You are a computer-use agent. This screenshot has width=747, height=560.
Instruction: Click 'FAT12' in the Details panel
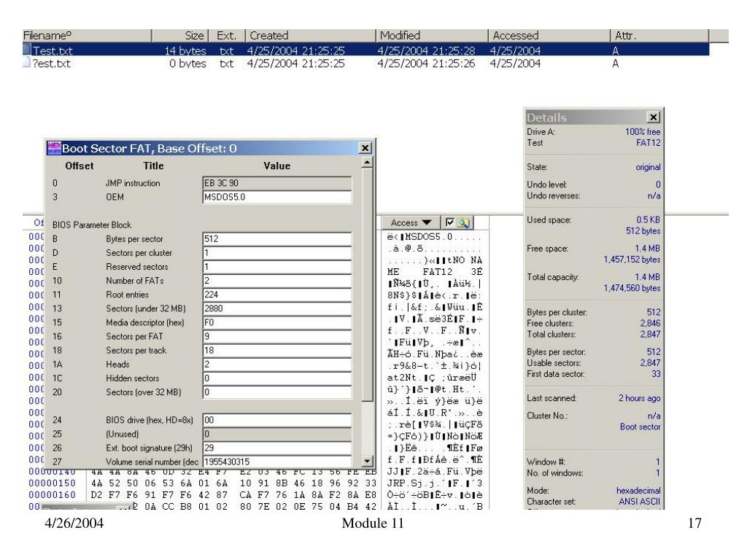click(649, 142)
